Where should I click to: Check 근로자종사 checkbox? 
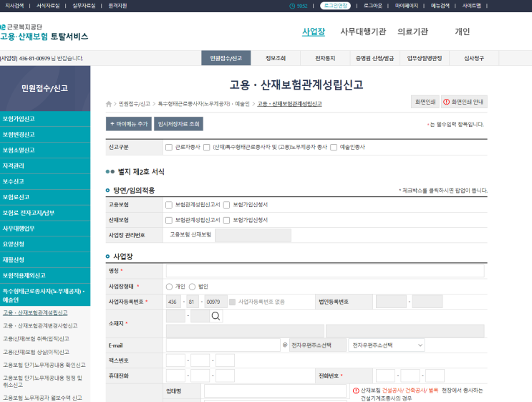pyautogui.click(x=169, y=147)
